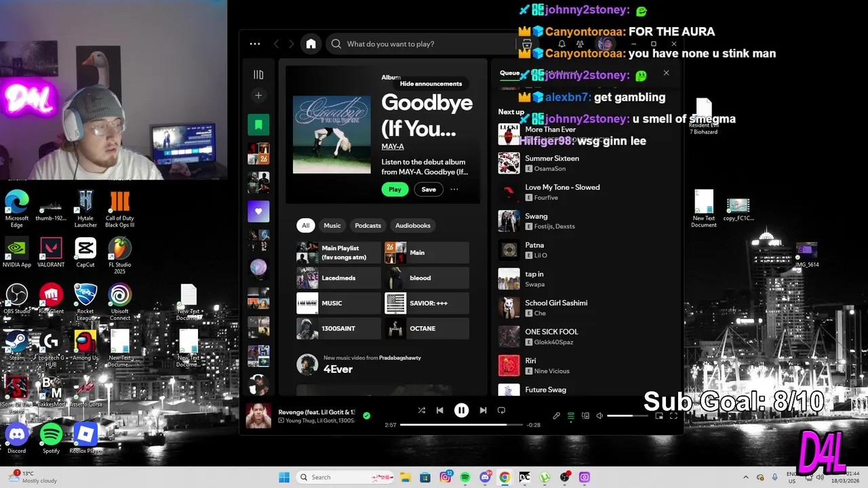Open MUSIC playlist tile
The width and height of the screenshot is (868, 488).
coord(338,303)
